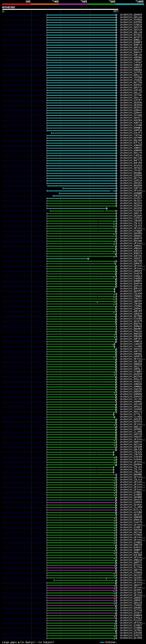Click the UniRef100_Q9M633 hit name
The height and width of the screenshot is (644, 146).
click(x=131, y=263)
